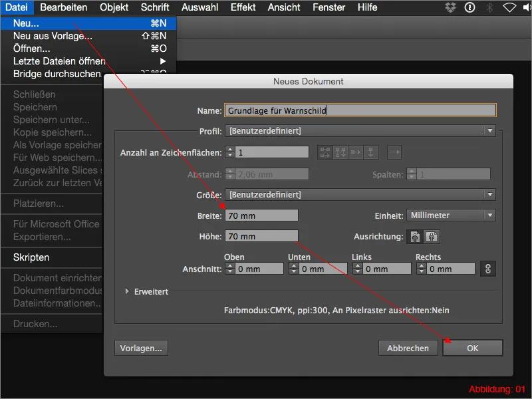Open the Bearbeiten menu
532x399 pixels.
pos(63,7)
